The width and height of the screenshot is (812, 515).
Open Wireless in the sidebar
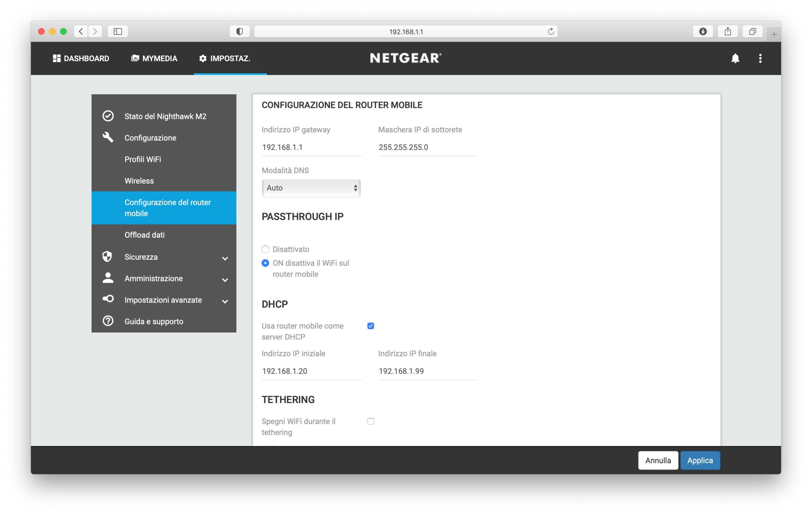click(x=139, y=181)
